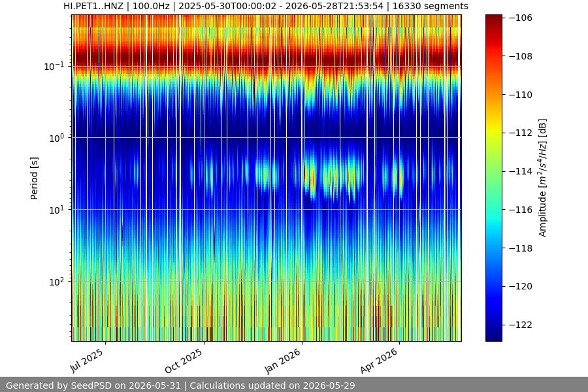This screenshot has width=588, height=392.
Task: Click the 10¹ period tick label
Action: pyautogui.click(x=57, y=210)
